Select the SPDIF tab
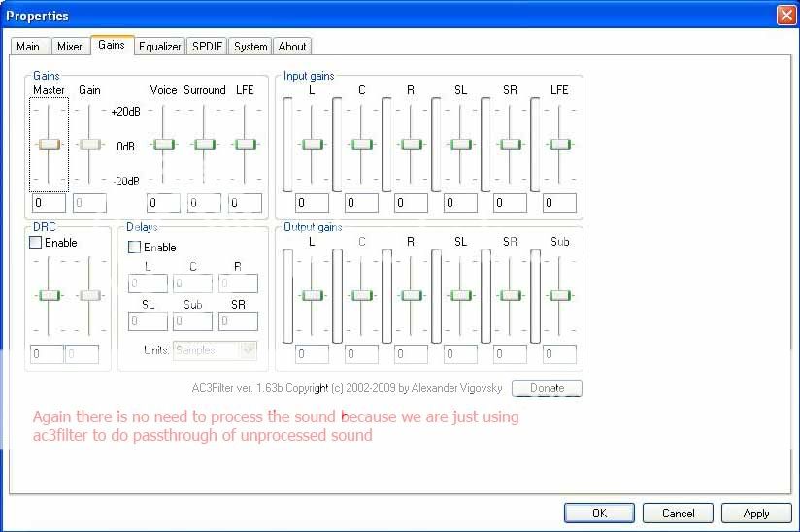Screen dimensions: 800x532 coord(206,46)
